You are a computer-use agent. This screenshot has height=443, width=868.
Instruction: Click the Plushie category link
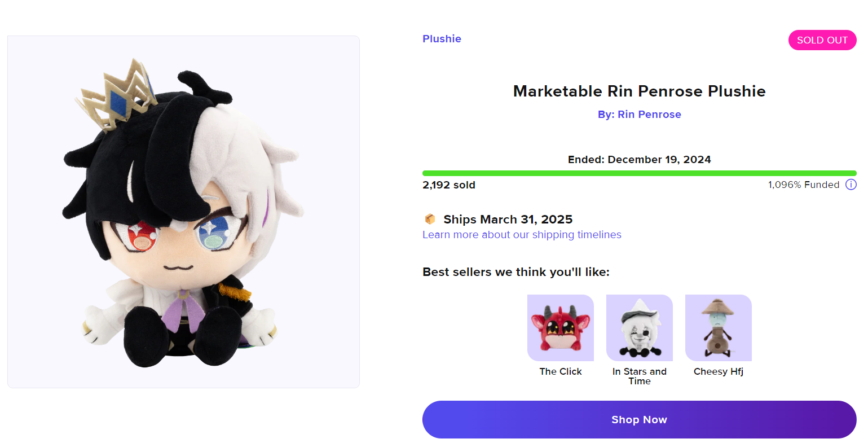442,39
